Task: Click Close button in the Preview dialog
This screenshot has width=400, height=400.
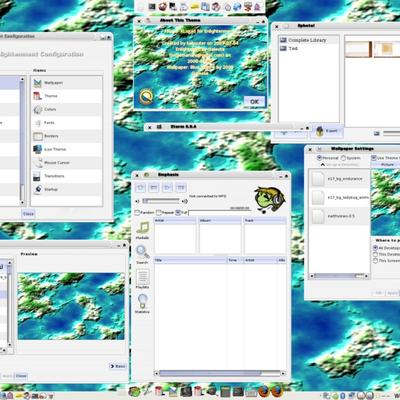Action: pos(21,376)
